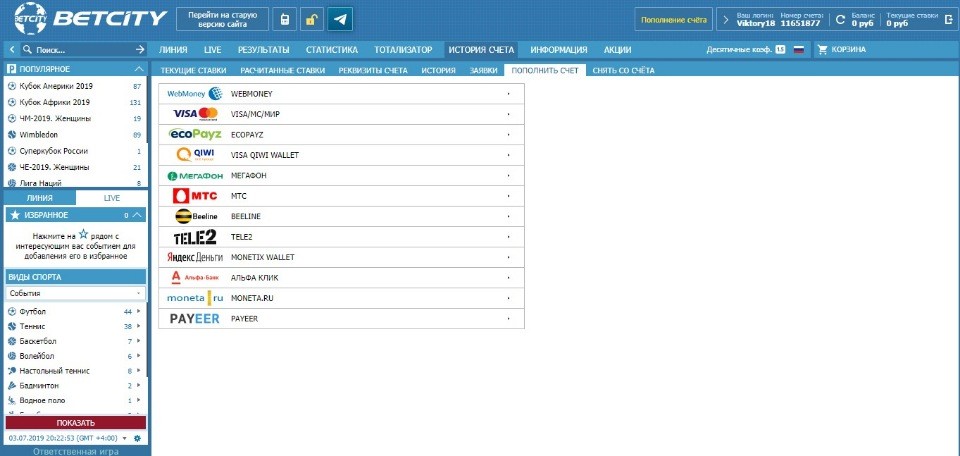This screenshot has height=456, width=960.
Task: Open the ЗАЯВКИ tab
Action: pos(483,70)
